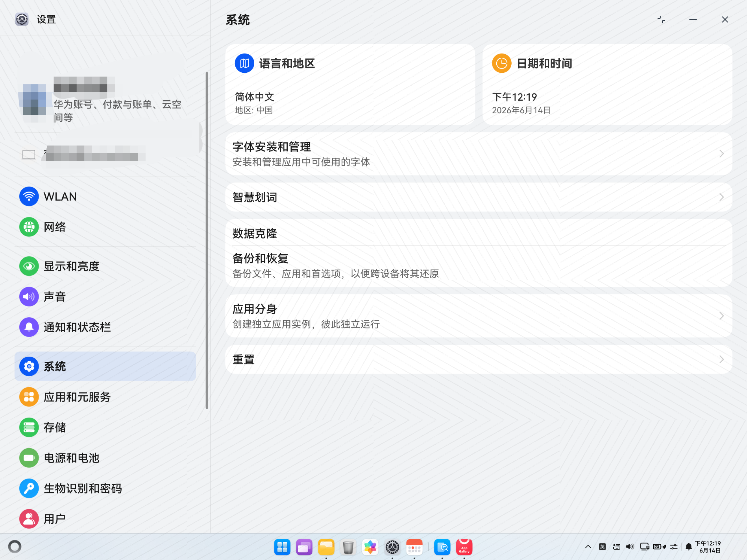Open 生物识别和密码 settings
747x560 pixels.
point(105,488)
